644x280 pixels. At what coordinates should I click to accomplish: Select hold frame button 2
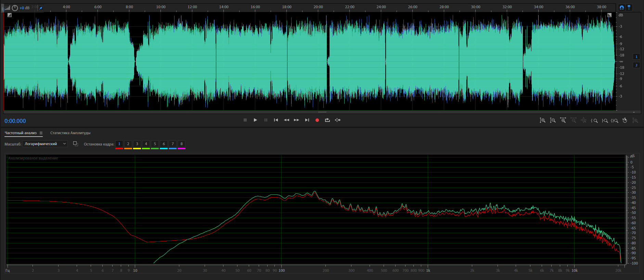(x=128, y=144)
